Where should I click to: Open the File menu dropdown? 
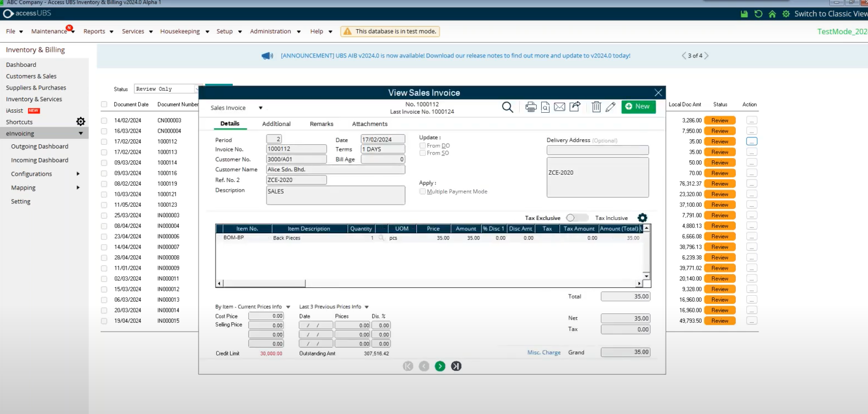(14, 32)
